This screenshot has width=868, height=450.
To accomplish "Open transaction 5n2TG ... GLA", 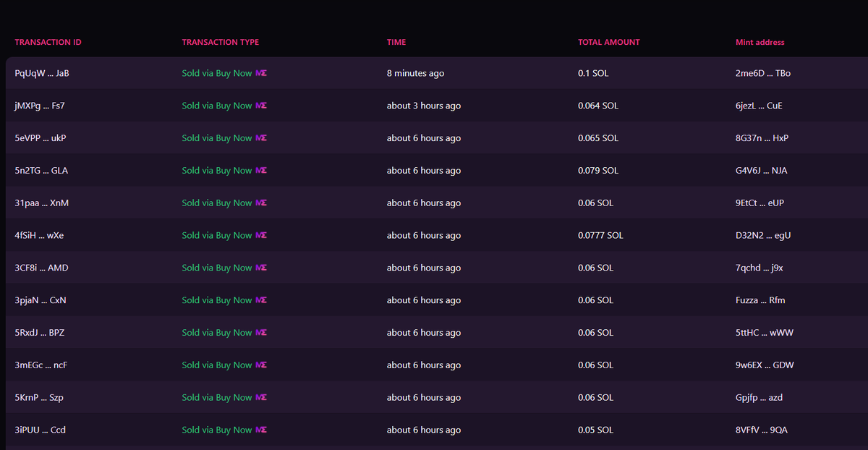I will point(41,171).
